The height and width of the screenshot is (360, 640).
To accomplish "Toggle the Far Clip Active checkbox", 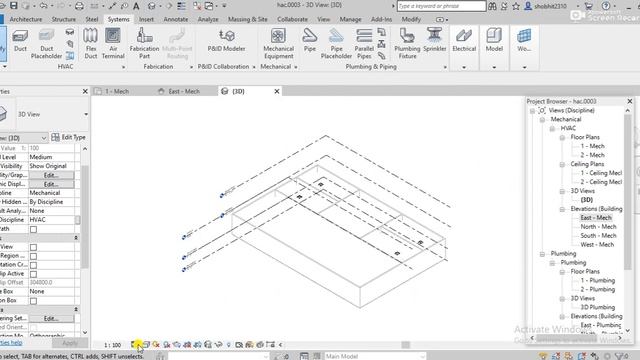I will coord(33,274).
